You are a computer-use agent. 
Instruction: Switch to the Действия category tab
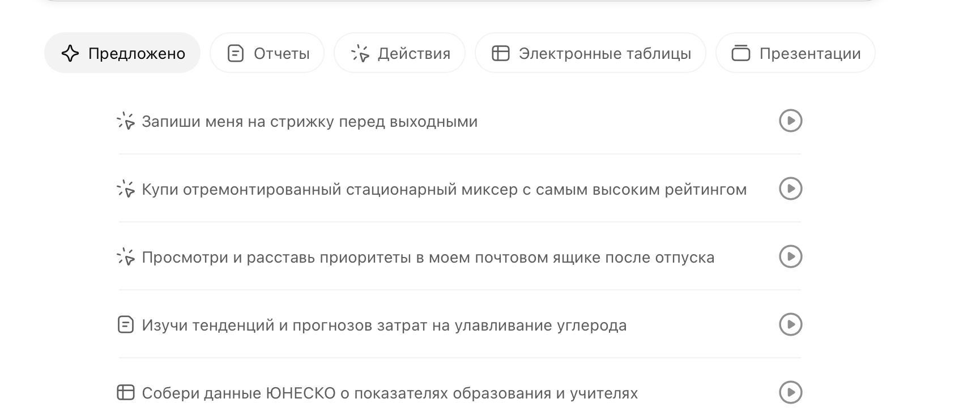pyautogui.click(x=399, y=53)
